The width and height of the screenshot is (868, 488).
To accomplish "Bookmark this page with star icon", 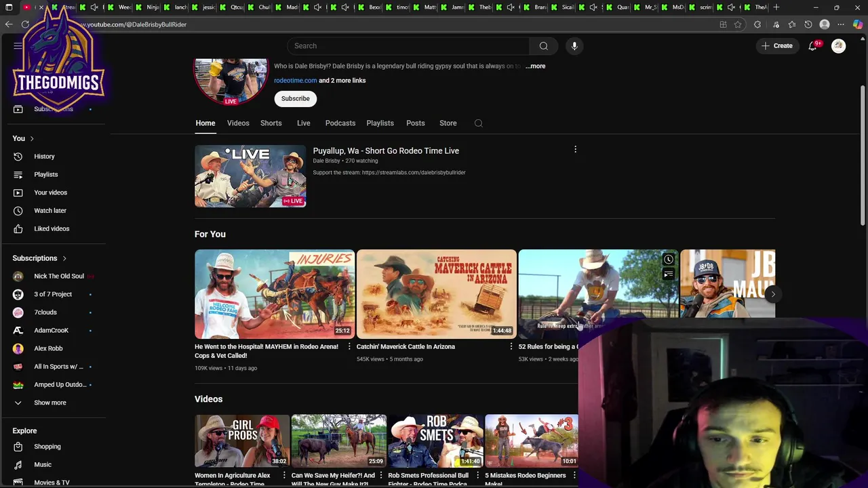I will (x=738, y=24).
